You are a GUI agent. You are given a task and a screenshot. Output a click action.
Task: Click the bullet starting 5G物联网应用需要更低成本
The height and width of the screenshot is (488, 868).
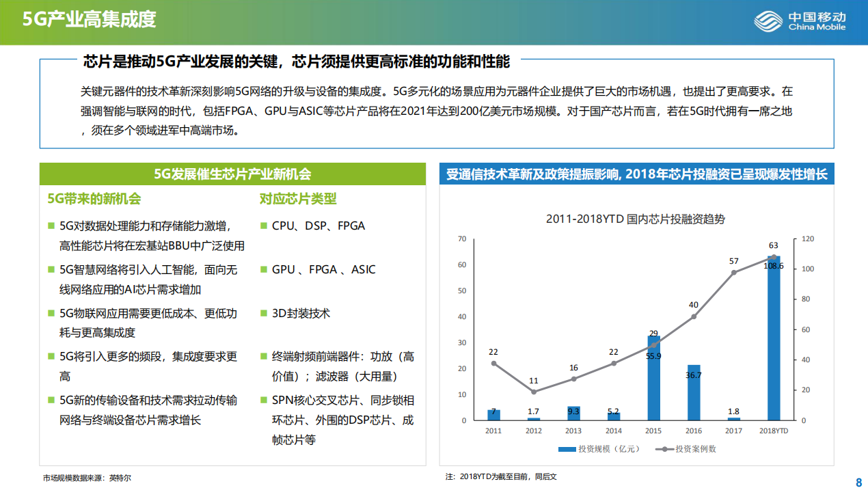(x=148, y=323)
